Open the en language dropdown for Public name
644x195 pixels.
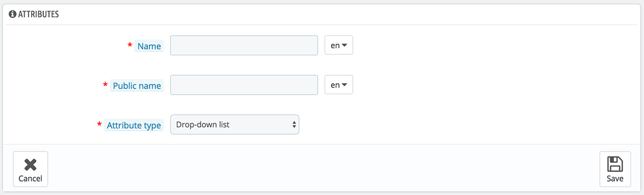pos(339,85)
